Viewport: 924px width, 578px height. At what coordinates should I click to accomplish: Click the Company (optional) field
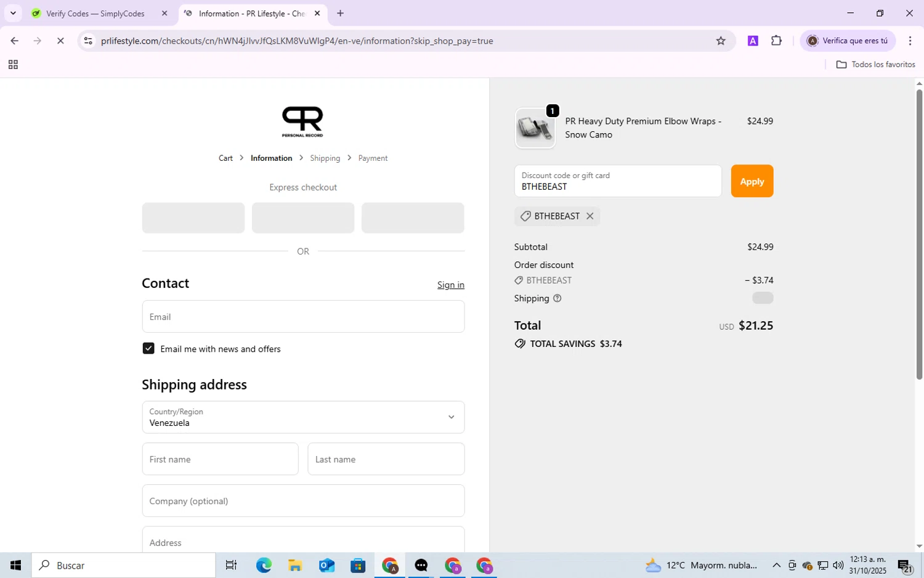(303, 501)
